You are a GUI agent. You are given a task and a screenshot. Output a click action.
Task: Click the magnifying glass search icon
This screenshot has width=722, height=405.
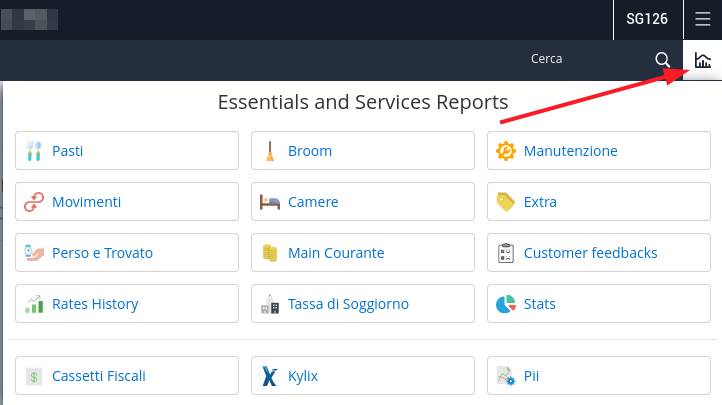click(662, 59)
